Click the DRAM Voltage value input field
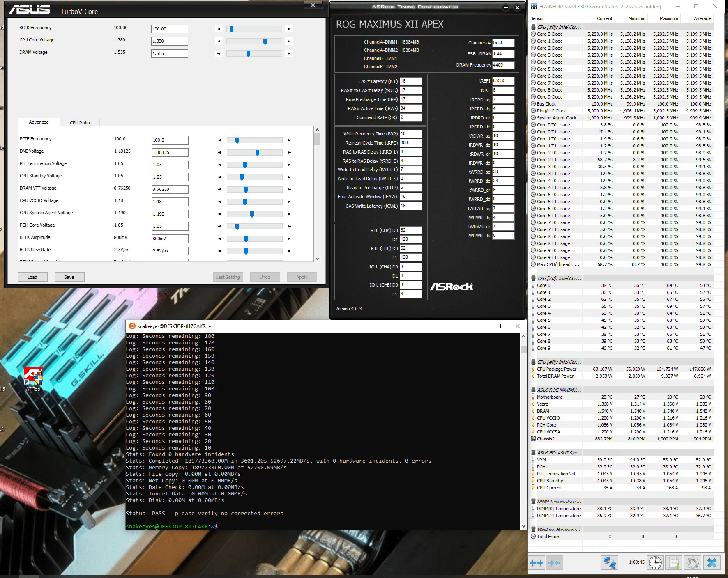 170,54
